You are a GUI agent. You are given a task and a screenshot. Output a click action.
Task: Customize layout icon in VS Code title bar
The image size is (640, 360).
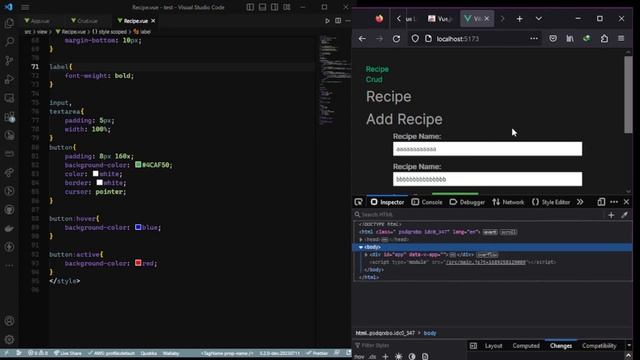click(x=287, y=7)
